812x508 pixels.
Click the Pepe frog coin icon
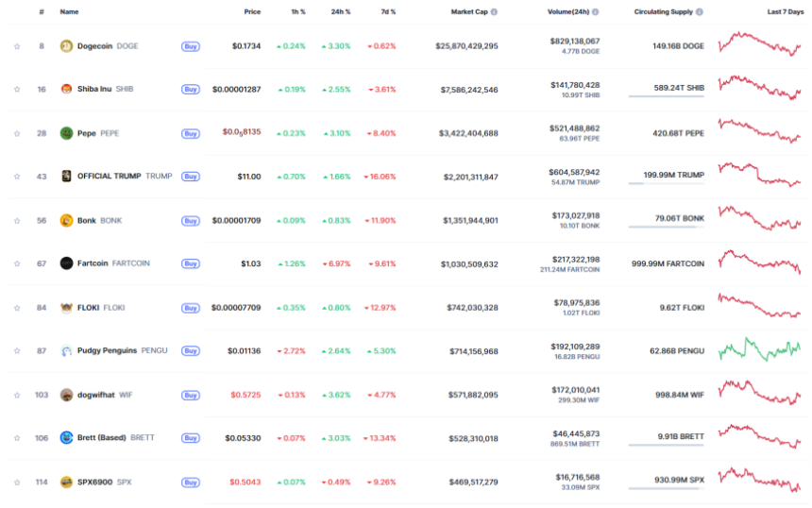(x=66, y=133)
